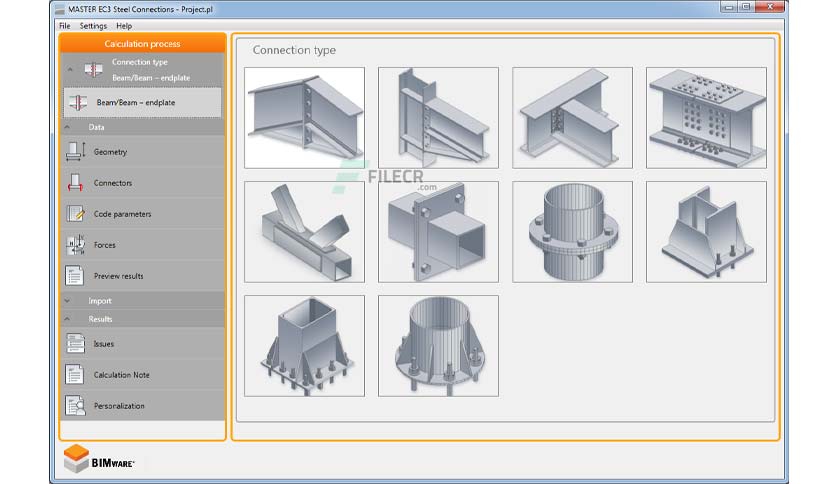
Task: Open the Geometry section icon
Action: pos(75,152)
